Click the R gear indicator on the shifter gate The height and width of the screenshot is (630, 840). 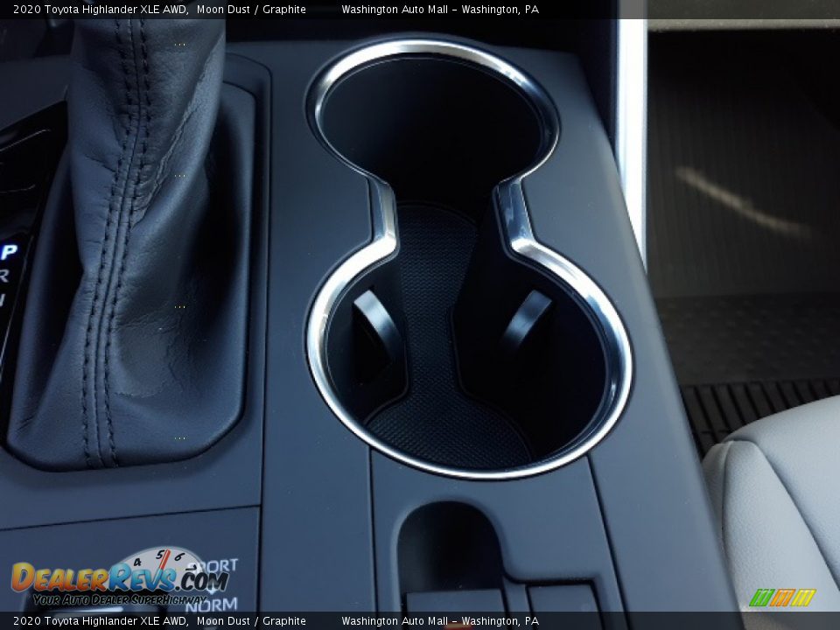click(5, 276)
